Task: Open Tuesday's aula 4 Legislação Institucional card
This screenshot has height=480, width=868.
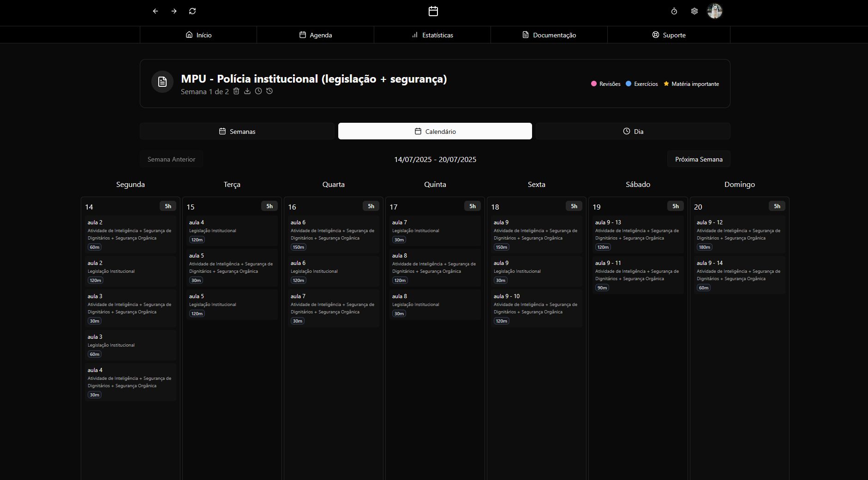Action: pos(232,231)
